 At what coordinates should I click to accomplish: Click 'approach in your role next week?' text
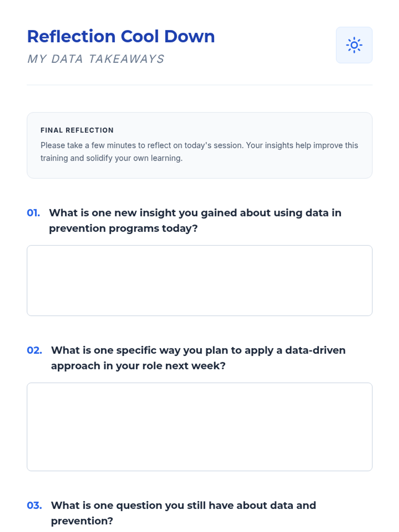pos(138,366)
